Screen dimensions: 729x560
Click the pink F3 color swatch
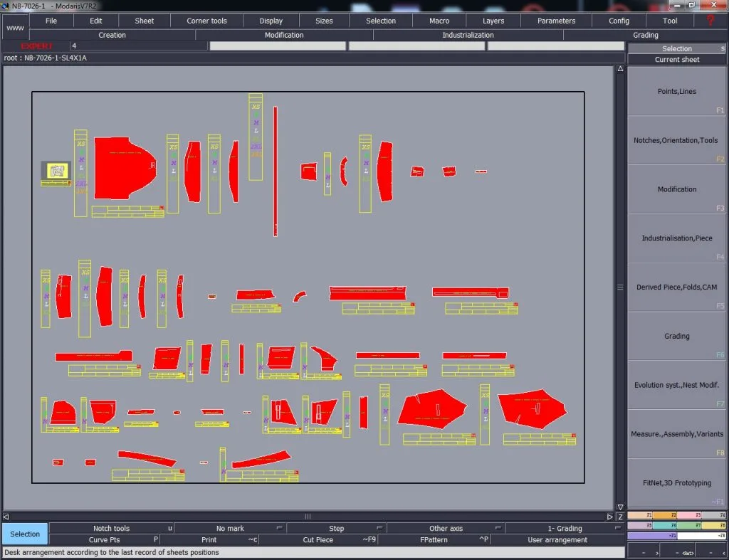point(689,515)
